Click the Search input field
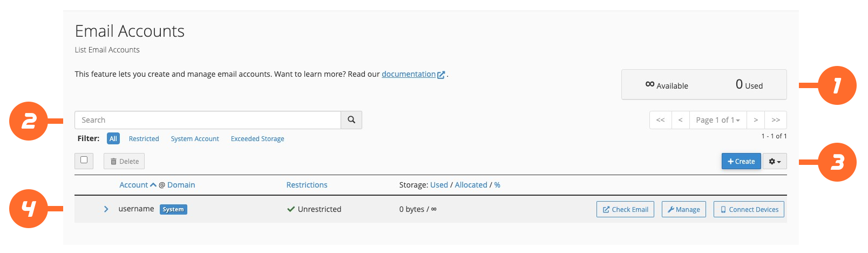 [x=208, y=120]
